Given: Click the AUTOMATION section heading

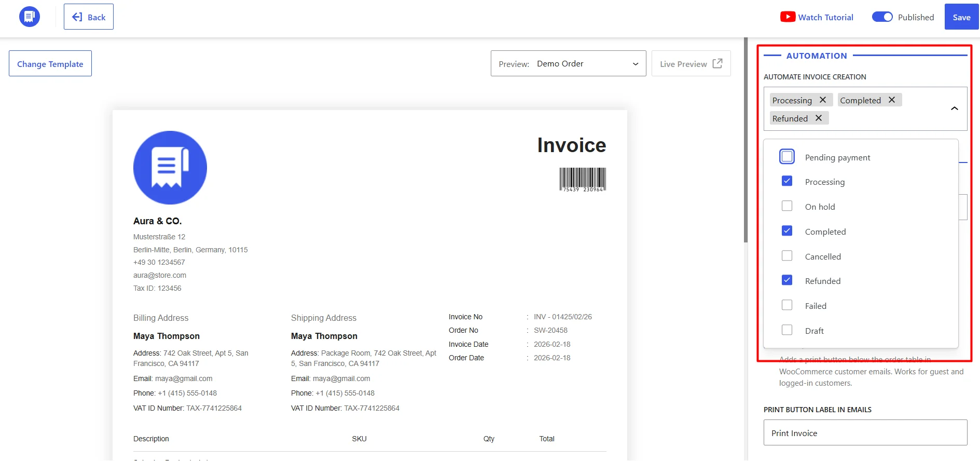Looking at the screenshot, I should (817, 56).
